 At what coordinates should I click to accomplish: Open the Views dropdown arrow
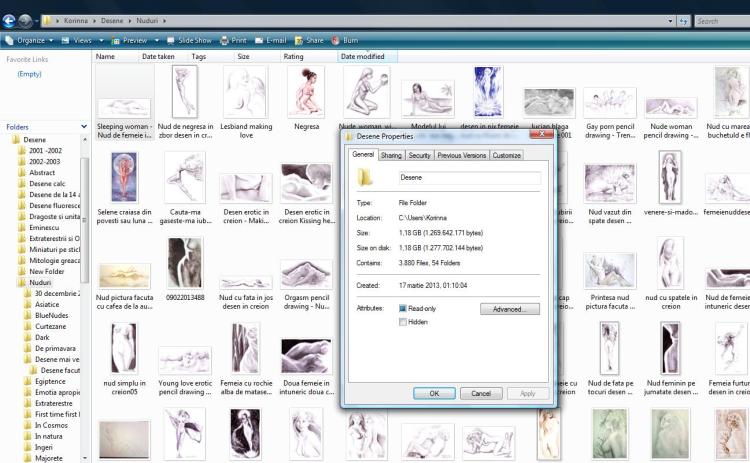coord(101,41)
